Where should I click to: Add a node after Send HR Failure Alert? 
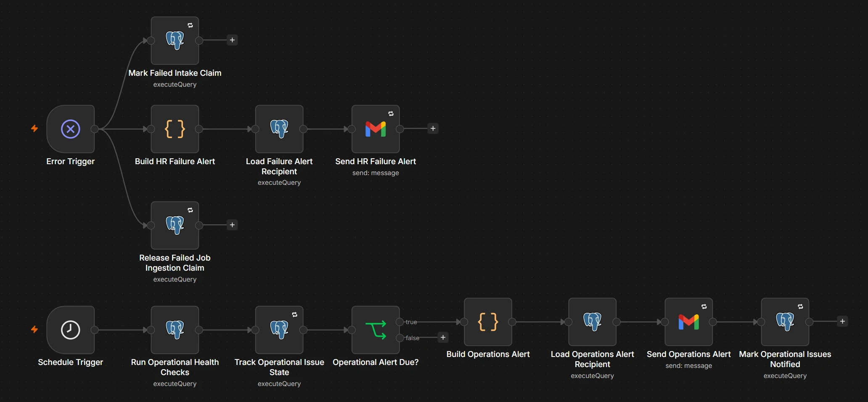pos(433,128)
